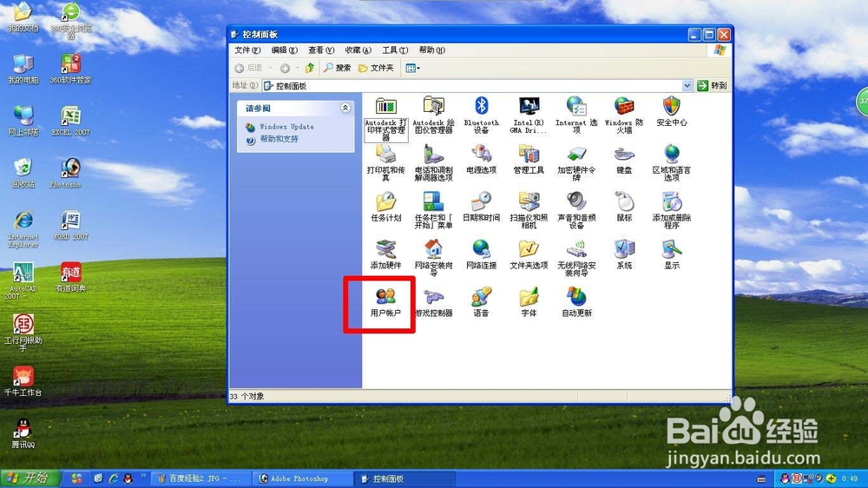868x488 pixels.
Task: Collapse the 请参阅 side panel
Action: [345, 108]
